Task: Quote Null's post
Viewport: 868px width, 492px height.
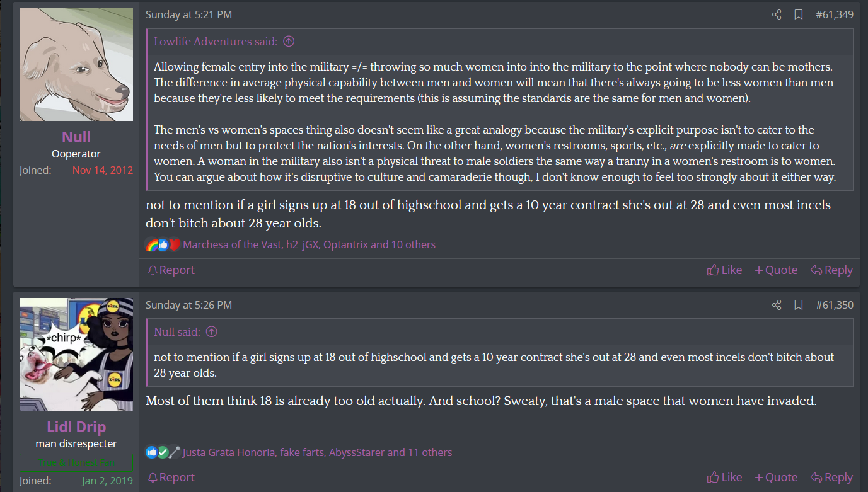Action: click(x=776, y=270)
